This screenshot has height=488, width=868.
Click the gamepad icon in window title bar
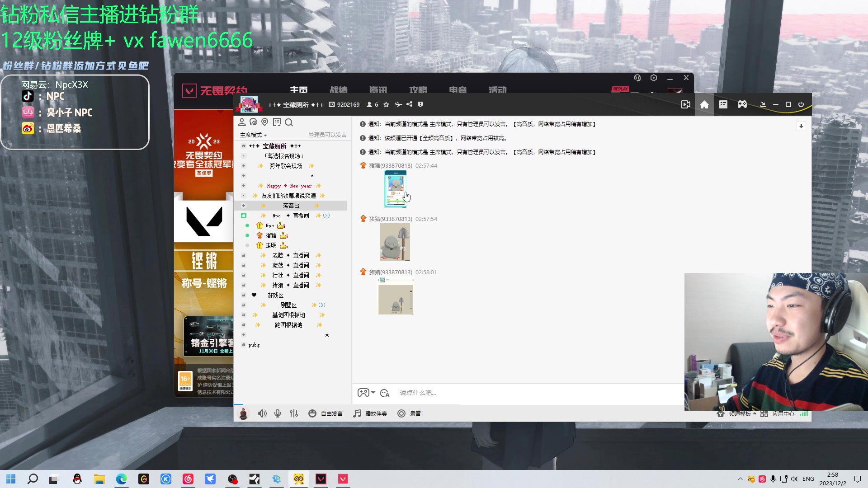(742, 104)
